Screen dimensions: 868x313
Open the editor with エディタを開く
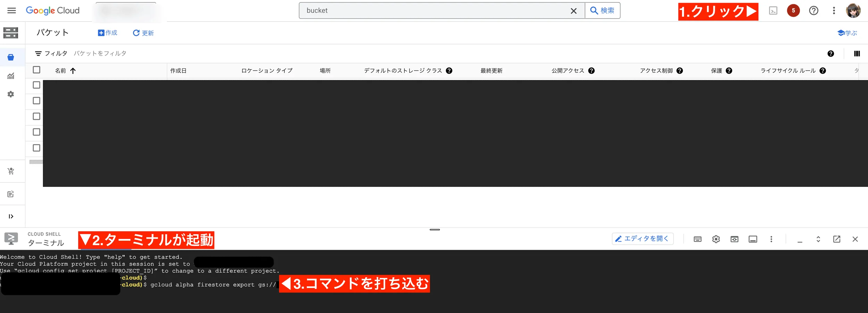point(643,239)
